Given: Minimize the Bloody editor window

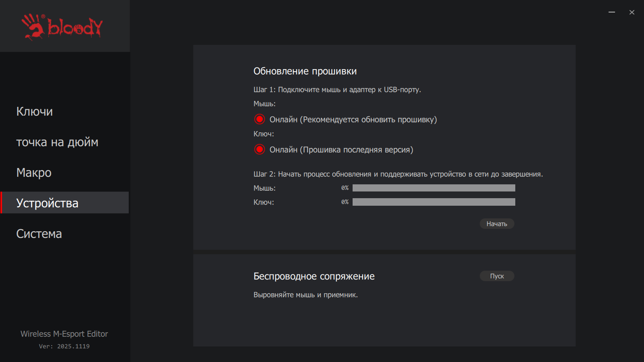Looking at the screenshot, I should point(612,12).
